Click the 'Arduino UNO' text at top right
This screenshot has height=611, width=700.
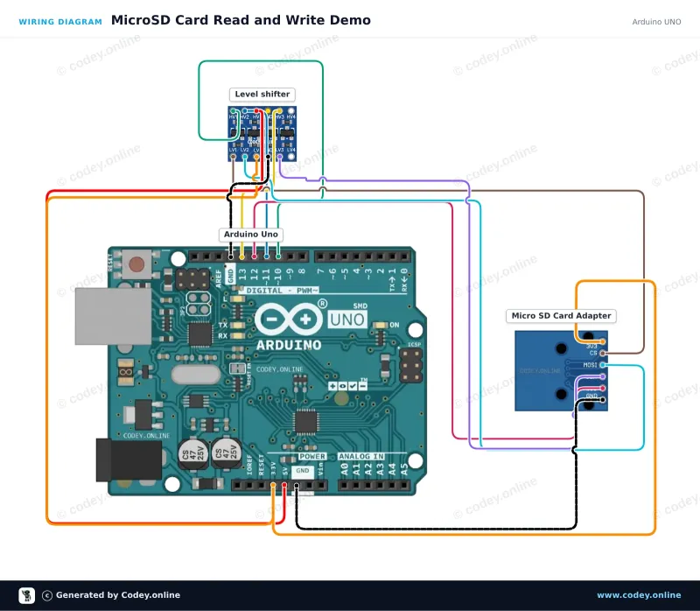pos(656,21)
